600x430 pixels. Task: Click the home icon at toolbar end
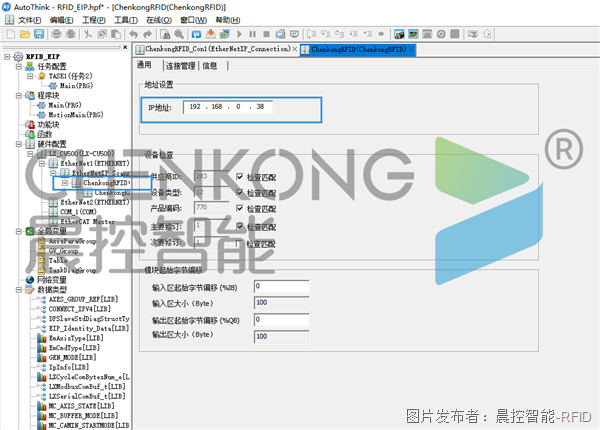click(x=487, y=34)
